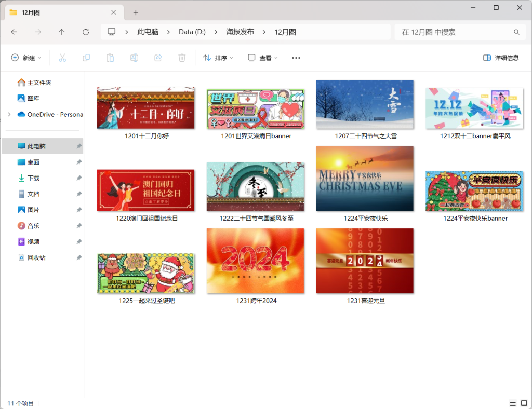The height and width of the screenshot is (409, 532).
Task: Click the Cut scissors icon in toolbar
Action: (x=62, y=58)
